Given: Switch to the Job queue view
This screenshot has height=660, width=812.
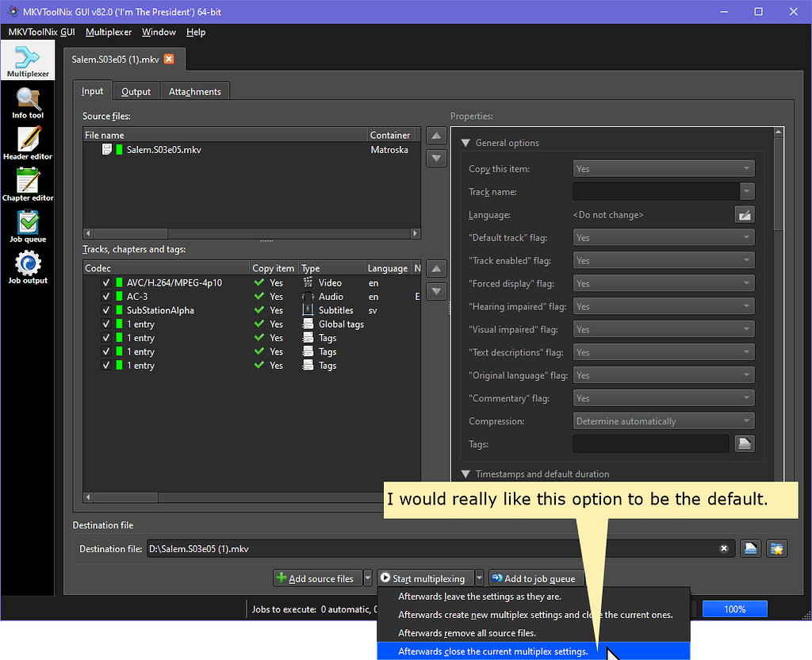Looking at the screenshot, I should pos(28,226).
